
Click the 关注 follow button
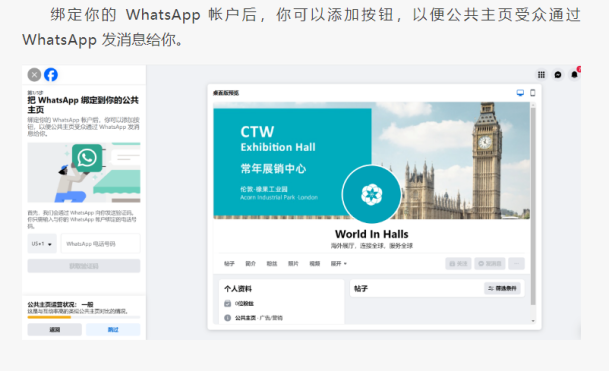click(x=458, y=264)
